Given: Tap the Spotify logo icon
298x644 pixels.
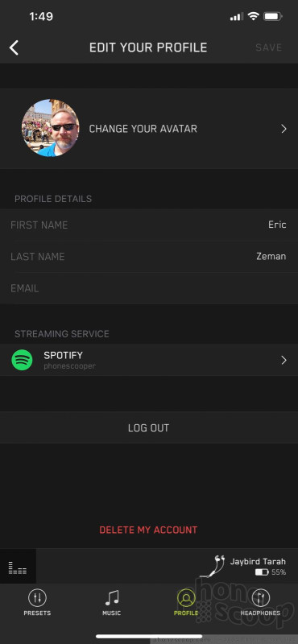Looking at the screenshot, I should click(x=22, y=360).
